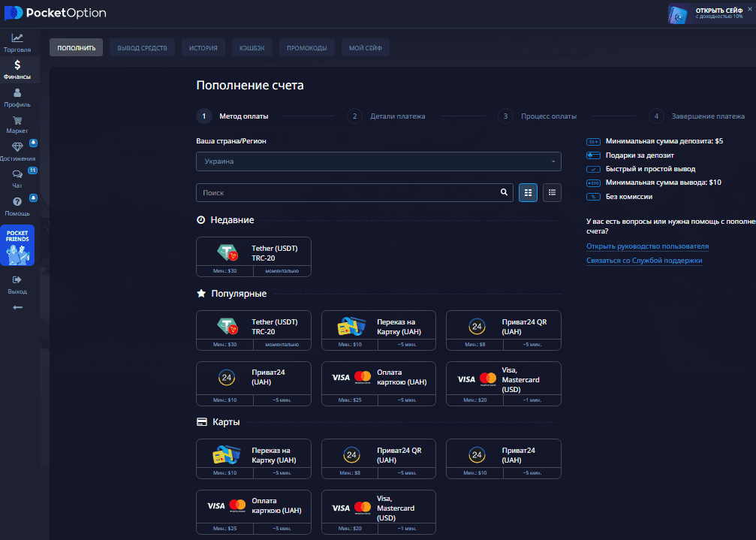Choose Приват24 (UAH) under Карты
756x540 pixels.
point(503,459)
